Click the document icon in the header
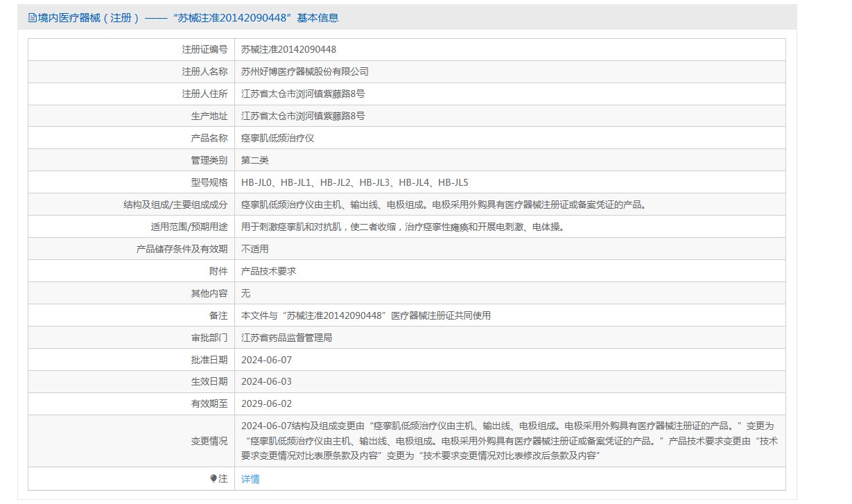Screen dimensions: 852x504 click(32, 18)
